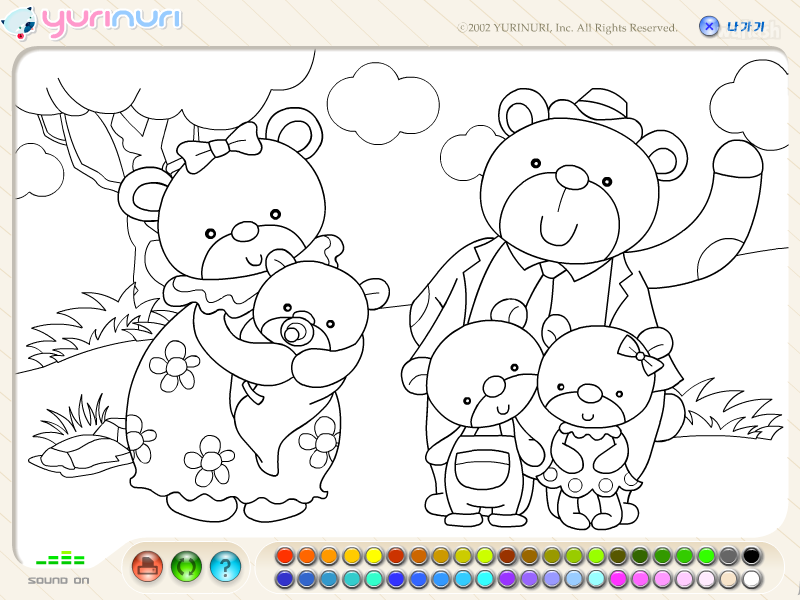800x600 pixels.
Task: Pick the mint aquamarine swatch
Action: (373, 579)
